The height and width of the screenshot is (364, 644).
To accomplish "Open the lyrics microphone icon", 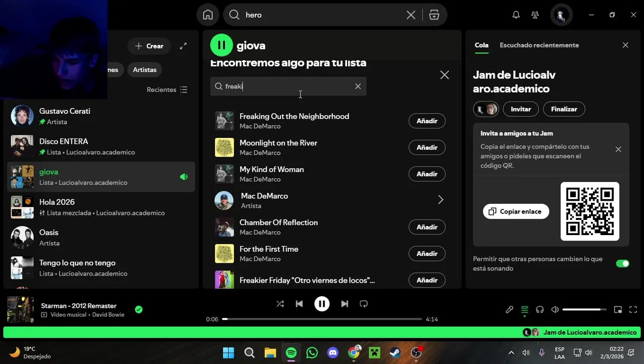I will 509,309.
